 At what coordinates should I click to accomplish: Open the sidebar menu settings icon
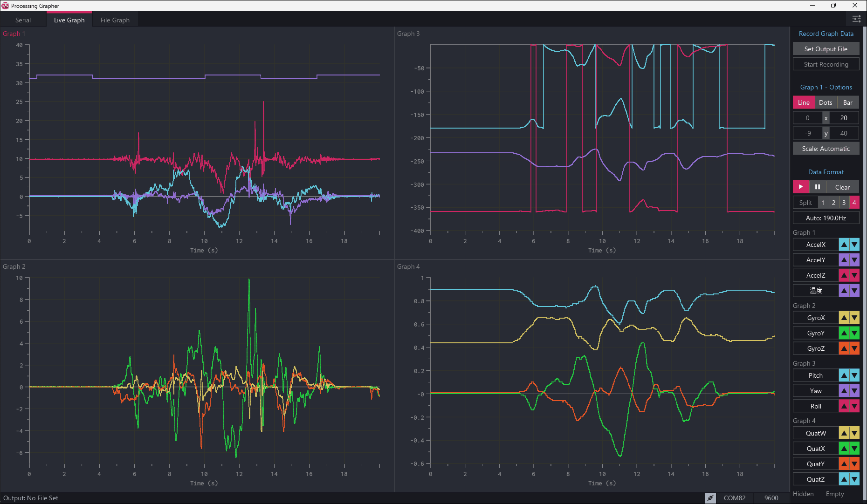click(x=856, y=19)
